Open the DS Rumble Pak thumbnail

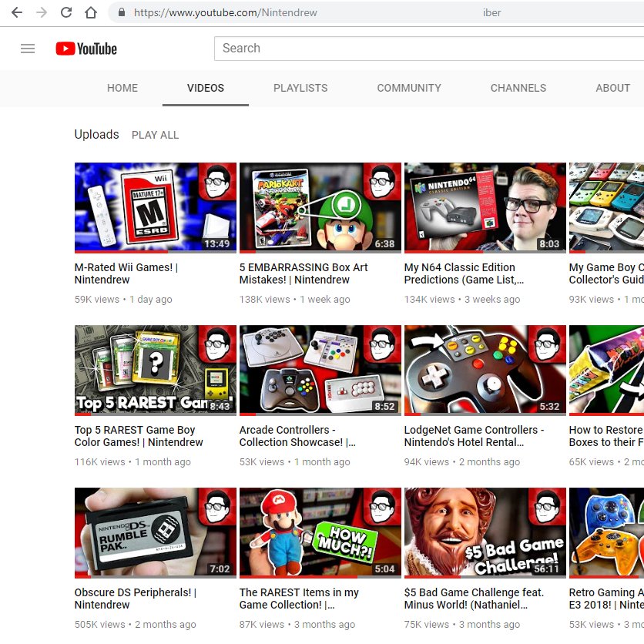[x=156, y=533]
